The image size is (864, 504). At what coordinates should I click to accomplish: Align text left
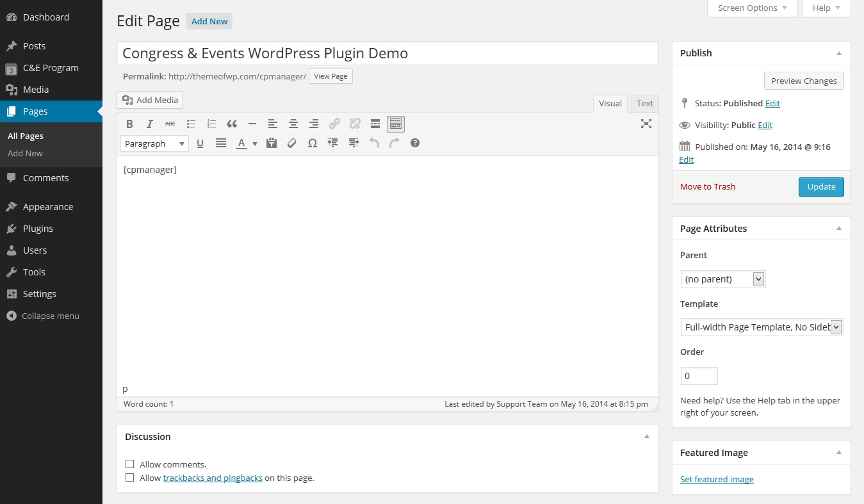click(273, 124)
